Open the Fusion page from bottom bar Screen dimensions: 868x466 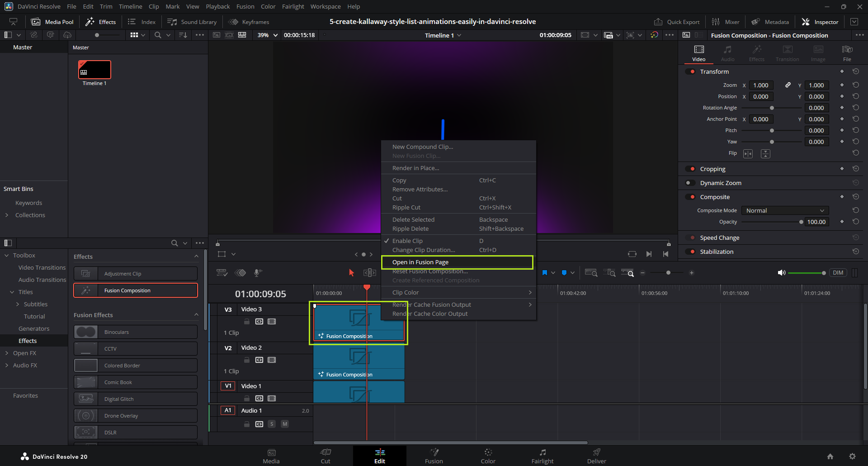coord(434,456)
